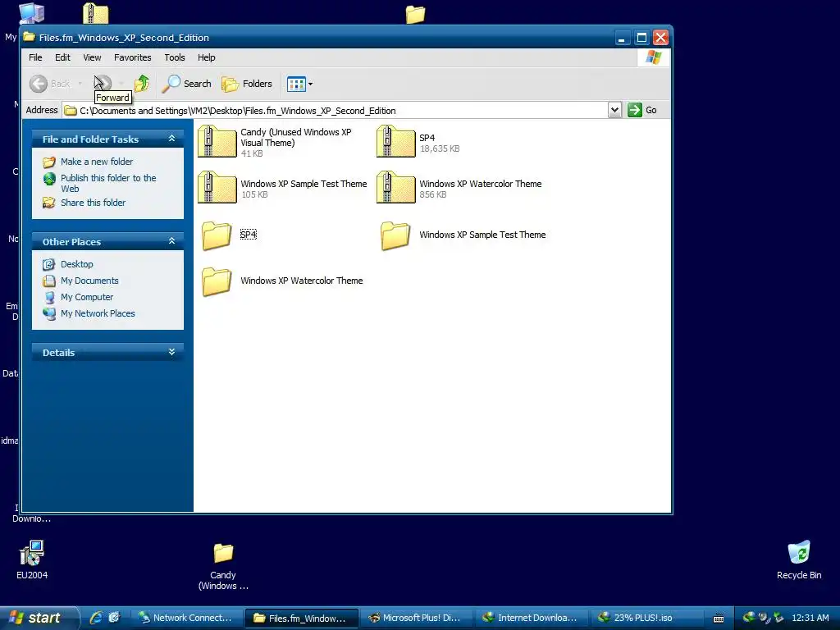Switch to Internet Download Manager taskbar button
This screenshot has height=630, width=840.
(531, 618)
